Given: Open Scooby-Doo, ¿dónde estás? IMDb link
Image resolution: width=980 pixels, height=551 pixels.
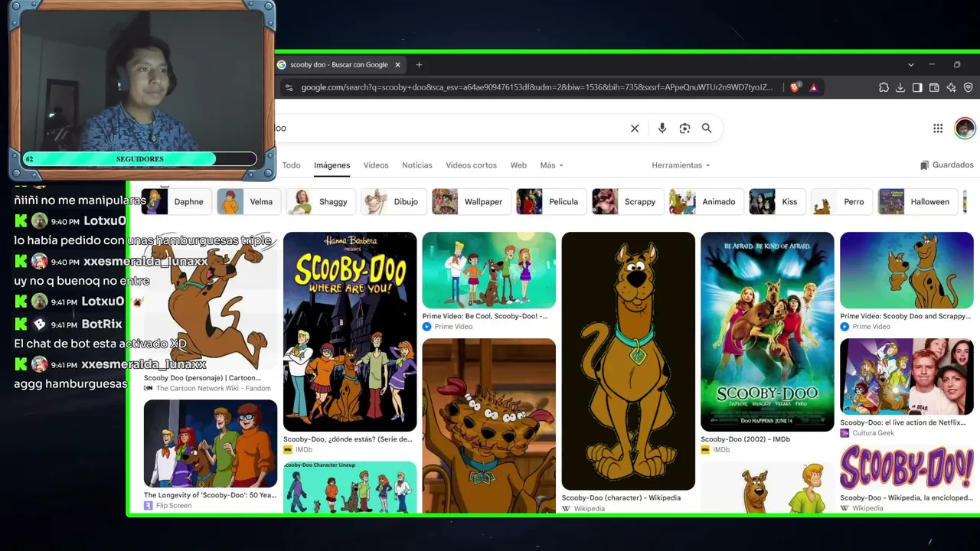Looking at the screenshot, I should [348, 440].
